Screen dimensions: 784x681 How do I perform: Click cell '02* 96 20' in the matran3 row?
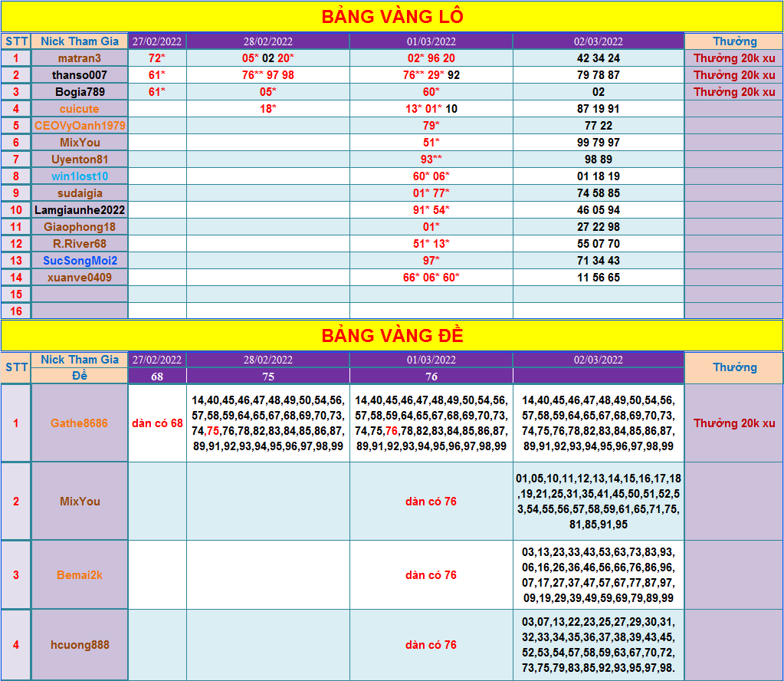coord(431,58)
